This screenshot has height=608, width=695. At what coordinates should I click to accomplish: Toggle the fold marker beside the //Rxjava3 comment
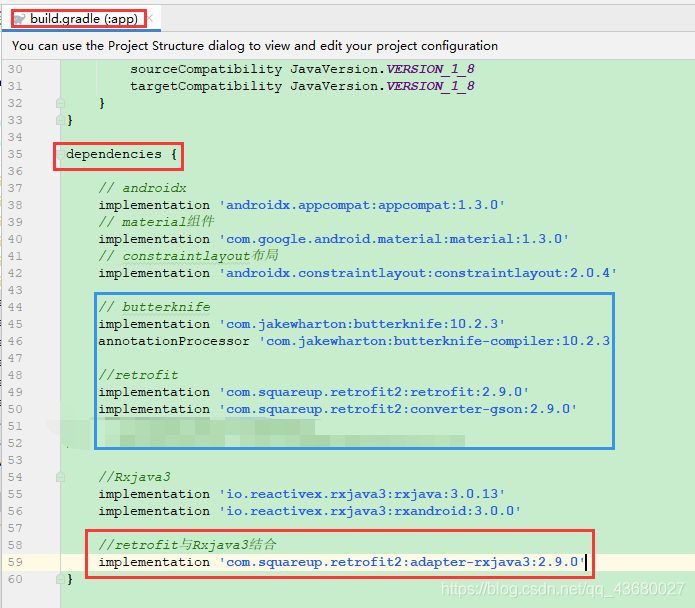[x=60, y=477]
